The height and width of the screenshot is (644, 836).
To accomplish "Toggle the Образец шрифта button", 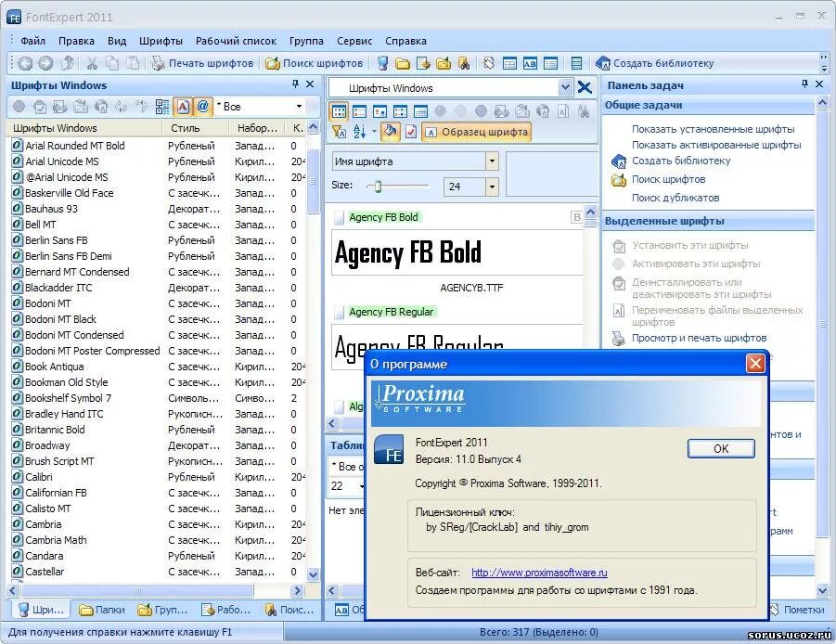I will [x=477, y=132].
